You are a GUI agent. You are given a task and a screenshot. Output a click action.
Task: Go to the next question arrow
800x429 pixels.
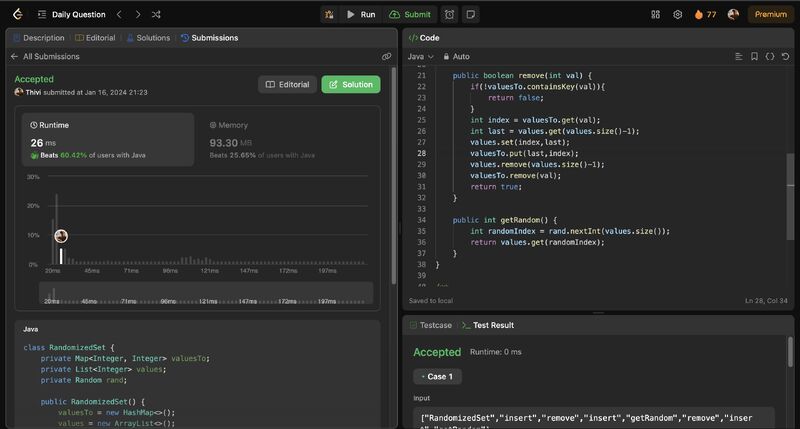coord(138,14)
